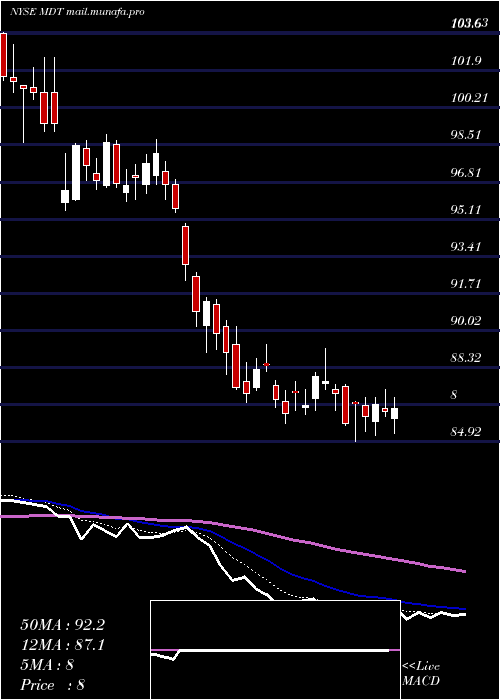Select the 100.21 price axis label

click(469, 98)
